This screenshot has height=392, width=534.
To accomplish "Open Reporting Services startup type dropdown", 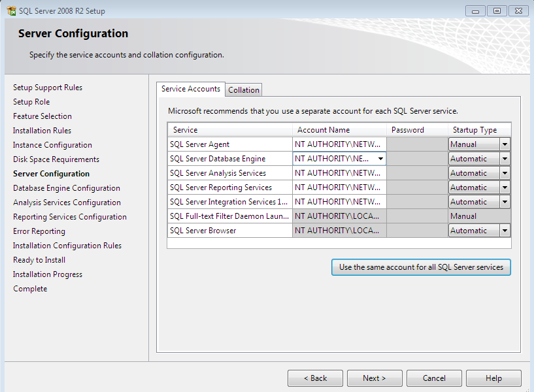I will click(x=505, y=188).
